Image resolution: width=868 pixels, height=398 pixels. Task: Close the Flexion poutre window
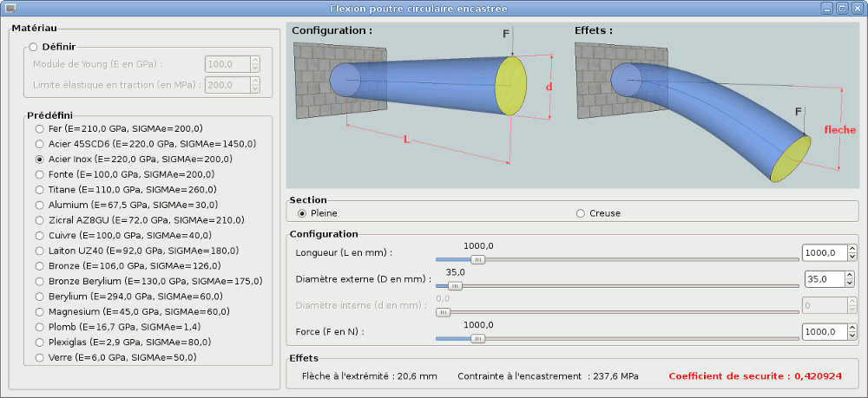[856, 9]
